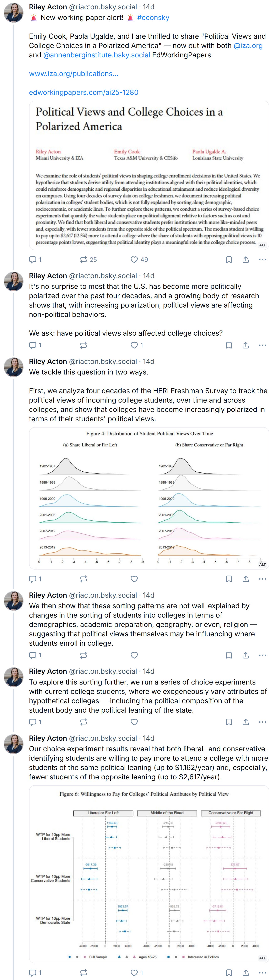The image size is (275, 980).
Task: Repost the HERI Freshman Survey post
Action: (83, 579)
